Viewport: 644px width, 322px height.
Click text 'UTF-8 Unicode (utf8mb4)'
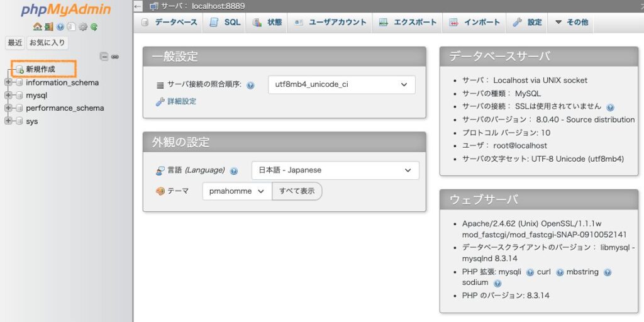(577, 159)
